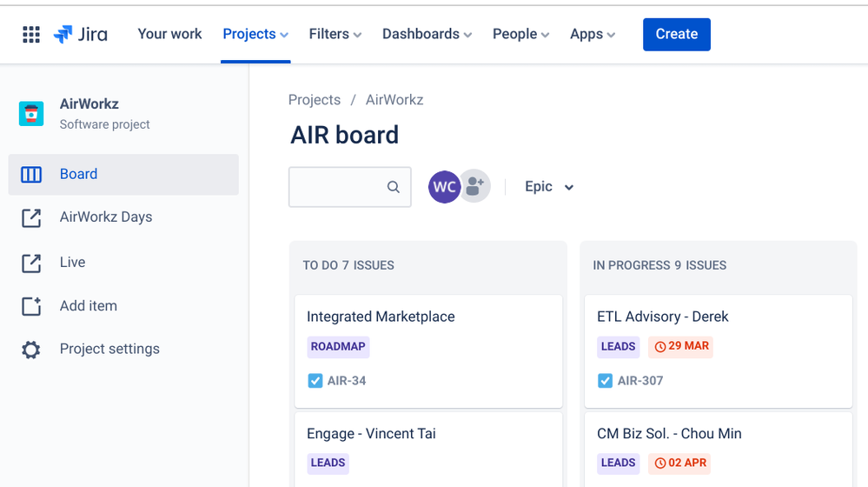Open the ETL Advisory - Derek card
Viewport: 868px width, 487px height.
pyautogui.click(x=719, y=351)
